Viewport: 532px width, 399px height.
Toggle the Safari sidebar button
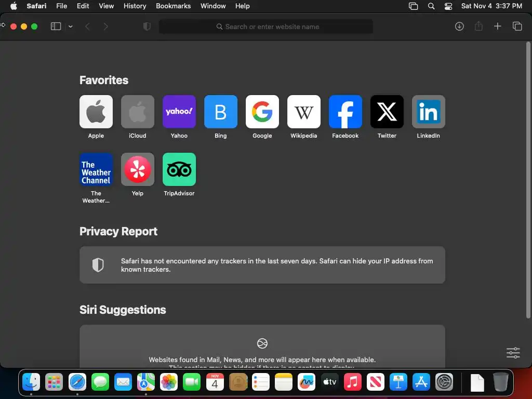56,26
